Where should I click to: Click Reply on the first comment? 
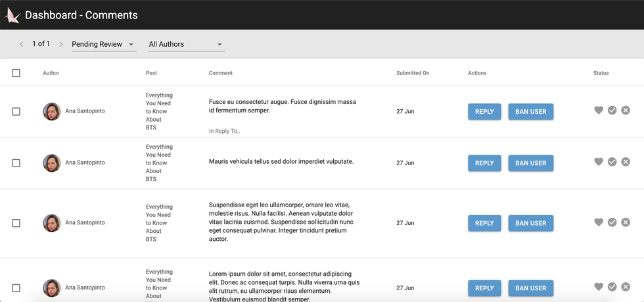click(484, 112)
